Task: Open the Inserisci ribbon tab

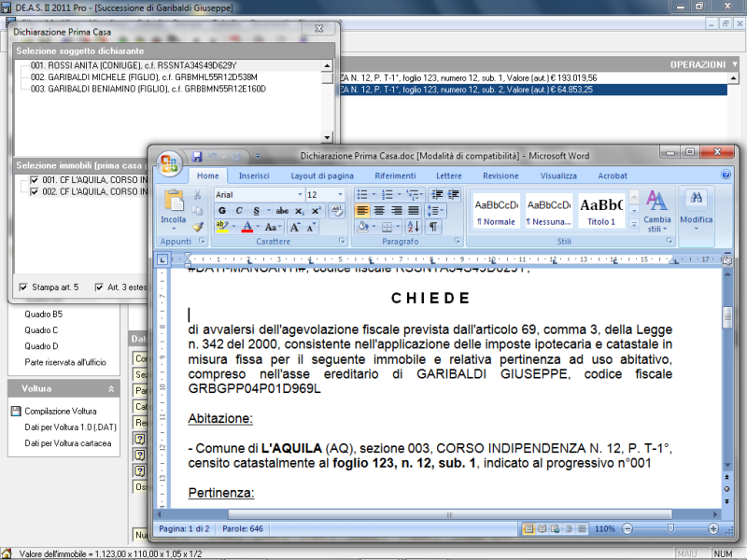Action: point(254,175)
